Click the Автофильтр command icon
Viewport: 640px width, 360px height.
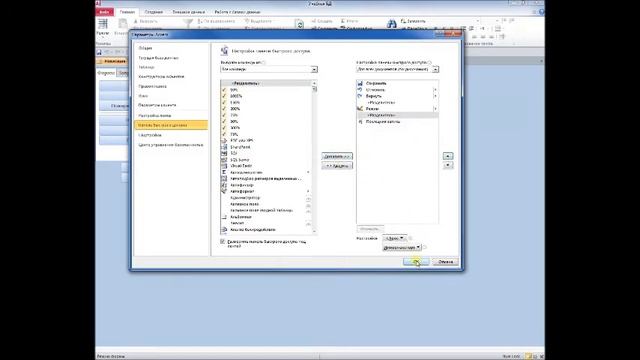click(224, 185)
